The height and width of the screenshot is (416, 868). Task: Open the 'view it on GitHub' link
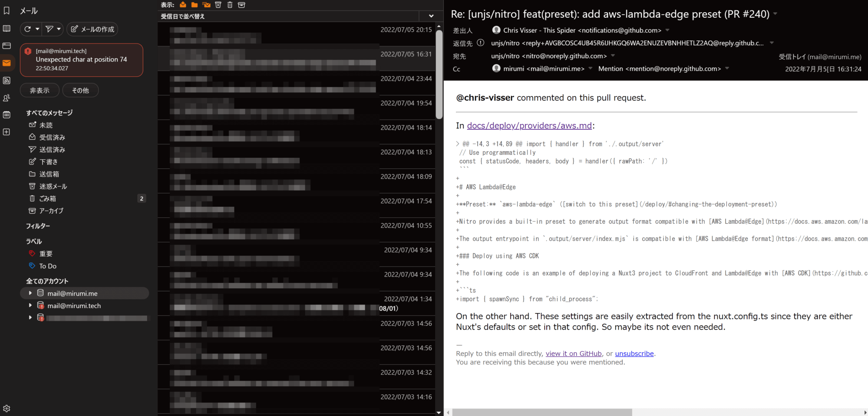click(x=574, y=354)
